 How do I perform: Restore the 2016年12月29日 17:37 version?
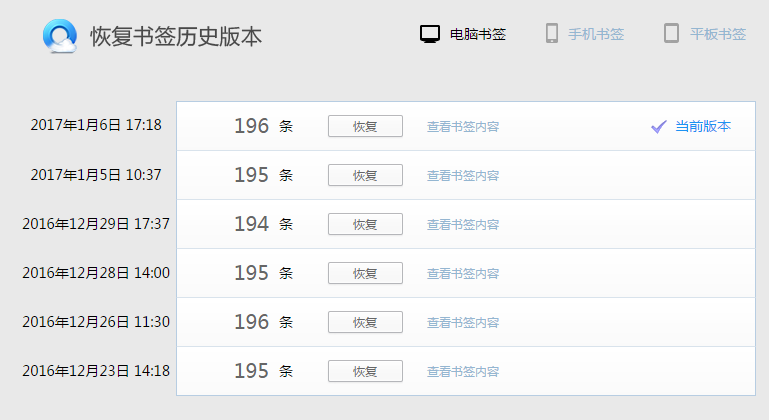pos(365,224)
